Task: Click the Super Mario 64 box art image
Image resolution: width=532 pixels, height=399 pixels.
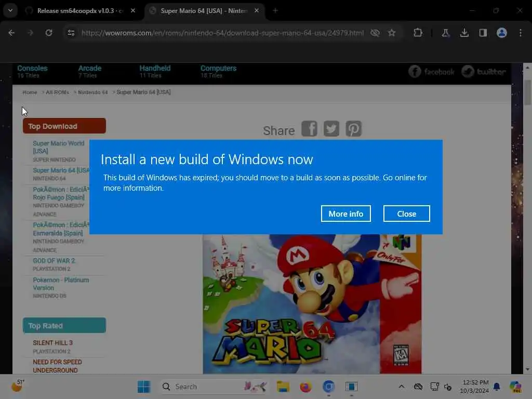Action: point(312,304)
